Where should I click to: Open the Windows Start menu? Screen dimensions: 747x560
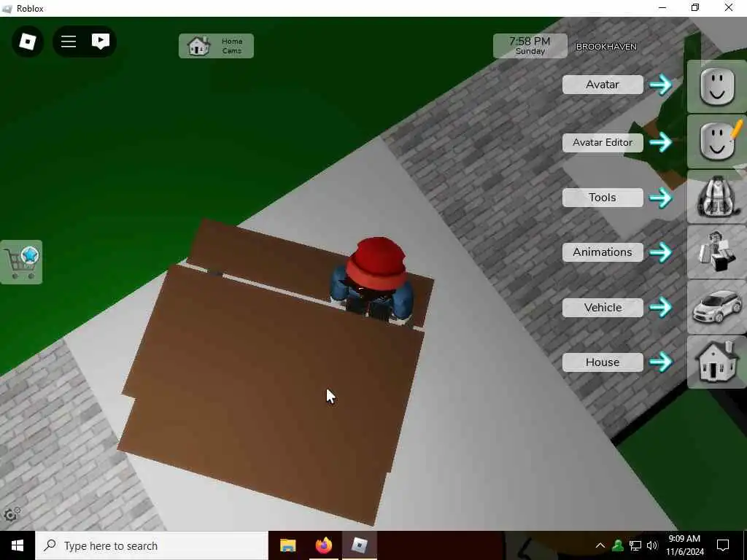coord(18,545)
